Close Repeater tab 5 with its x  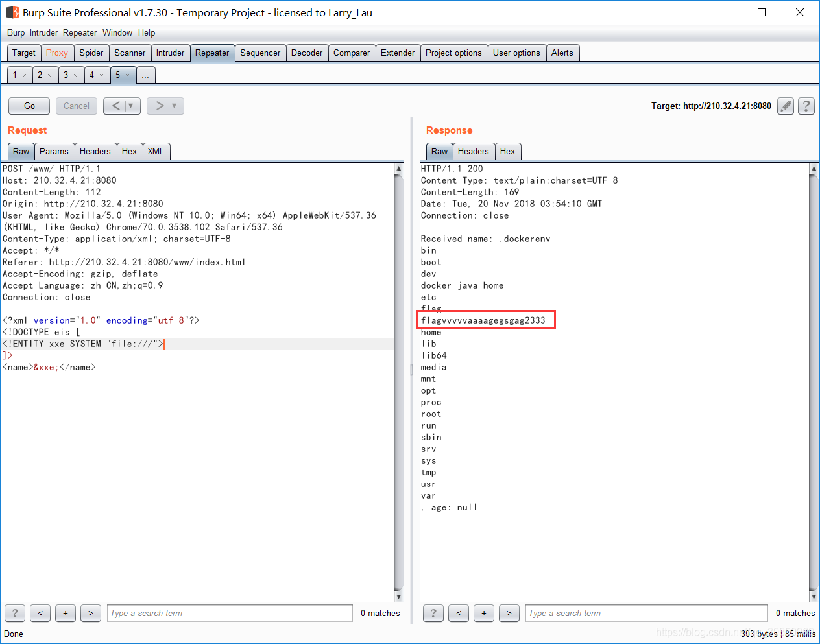coord(128,75)
